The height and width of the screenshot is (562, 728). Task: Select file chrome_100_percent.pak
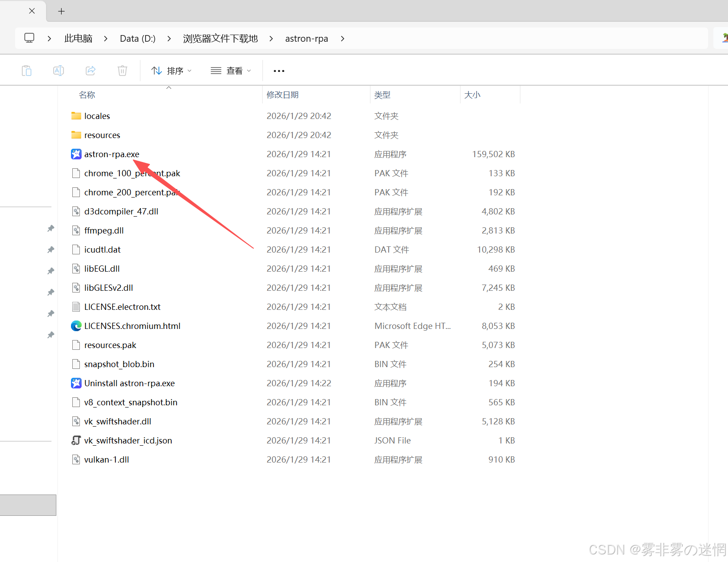(132, 173)
